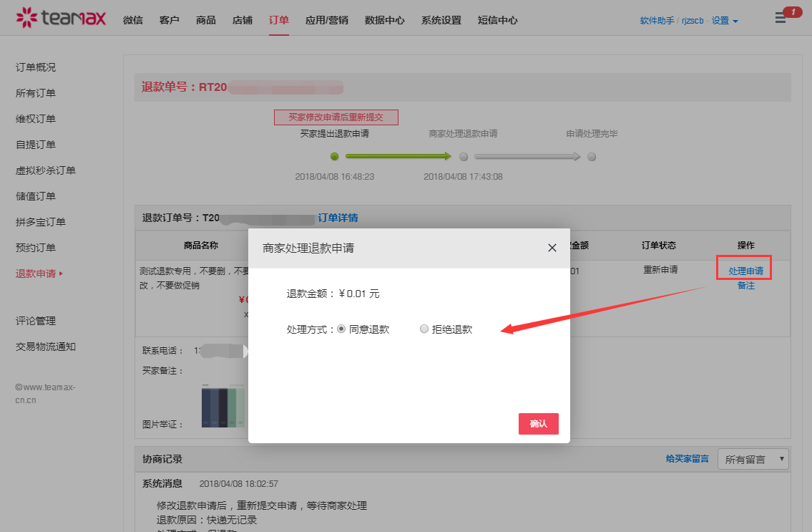This screenshot has height=532, width=812.
Task: Open 评论管理 in the left sidebar
Action: click(36, 321)
